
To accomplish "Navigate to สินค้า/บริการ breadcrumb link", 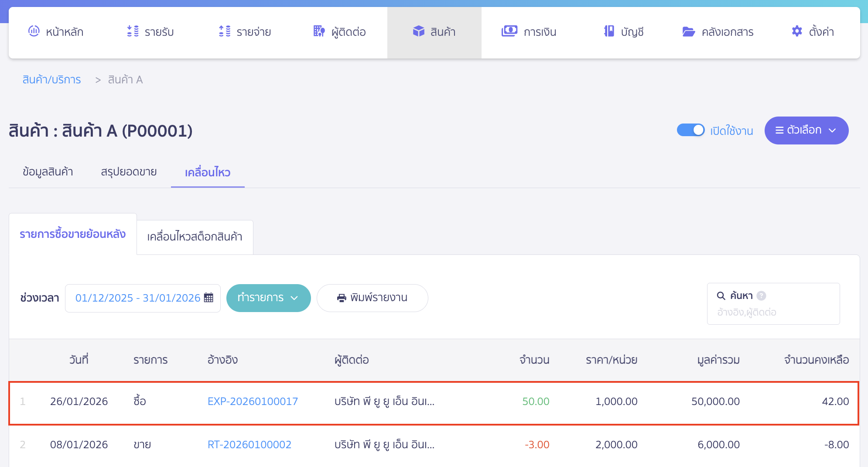I will [x=51, y=79].
